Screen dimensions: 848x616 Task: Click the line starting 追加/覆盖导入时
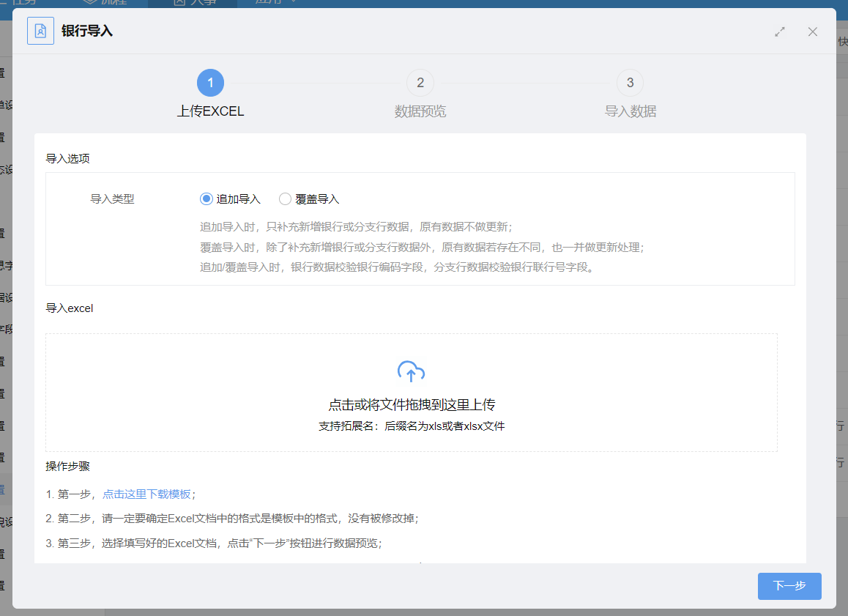pos(399,267)
